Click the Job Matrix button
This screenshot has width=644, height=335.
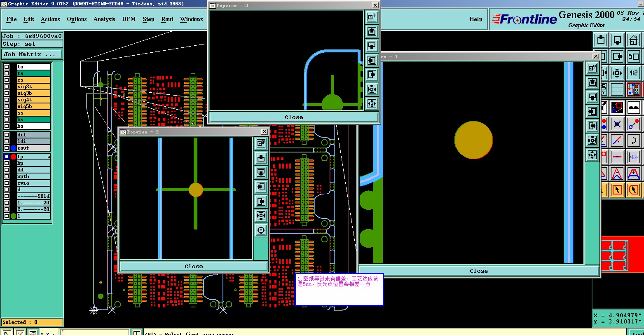point(32,54)
